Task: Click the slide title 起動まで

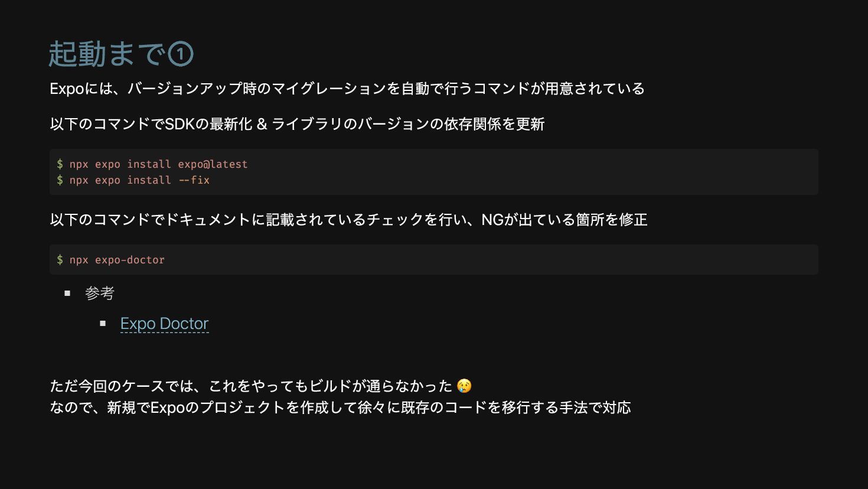Action: click(106, 54)
